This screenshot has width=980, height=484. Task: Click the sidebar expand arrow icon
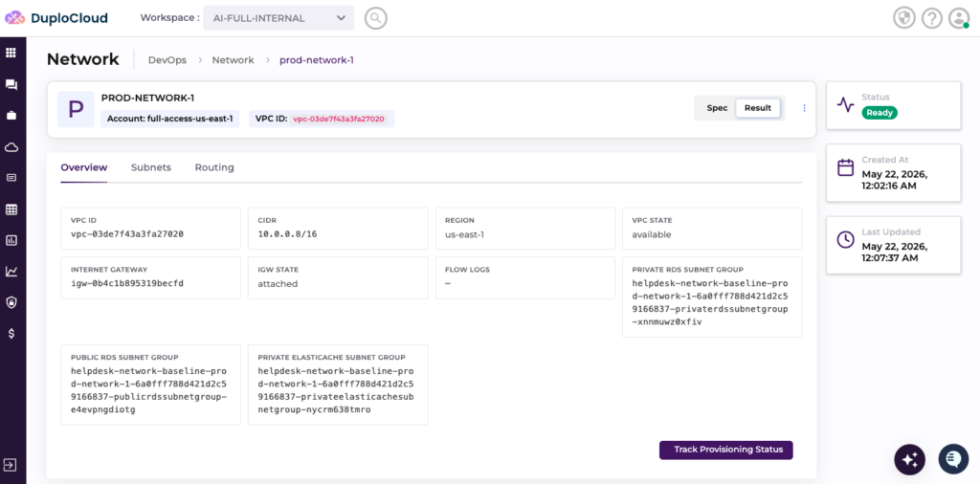pyautogui.click(x=10, y=465)
